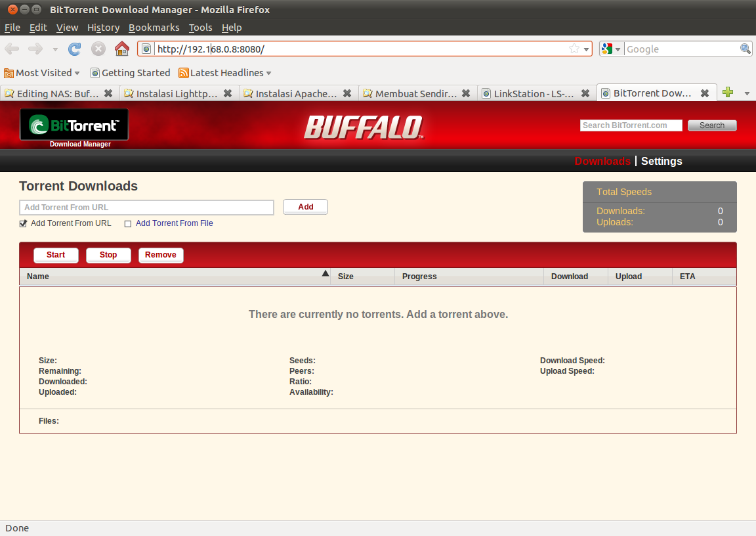This screenshot has height=536, width=756.
Task: Check the Add Torrent From File checkbox
Action: [128, 223]
